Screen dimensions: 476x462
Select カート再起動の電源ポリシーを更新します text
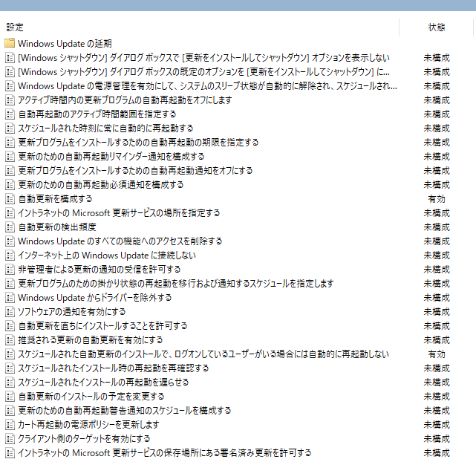(x=88, y=425)
